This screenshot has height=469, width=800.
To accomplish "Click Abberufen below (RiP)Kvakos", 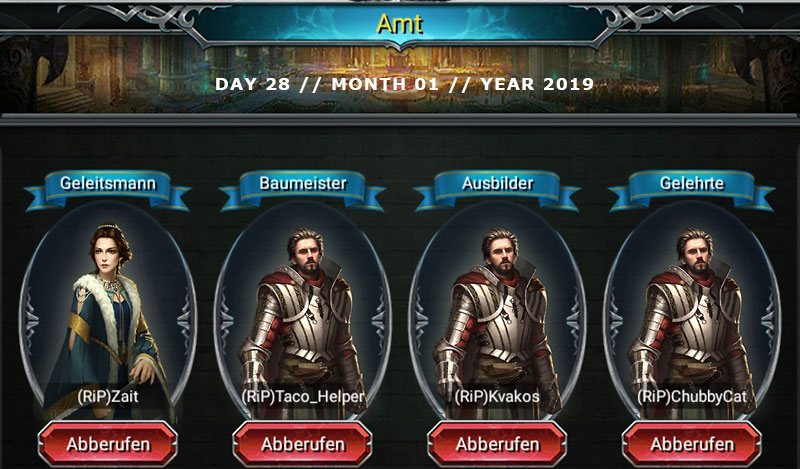I will point(497,444).
